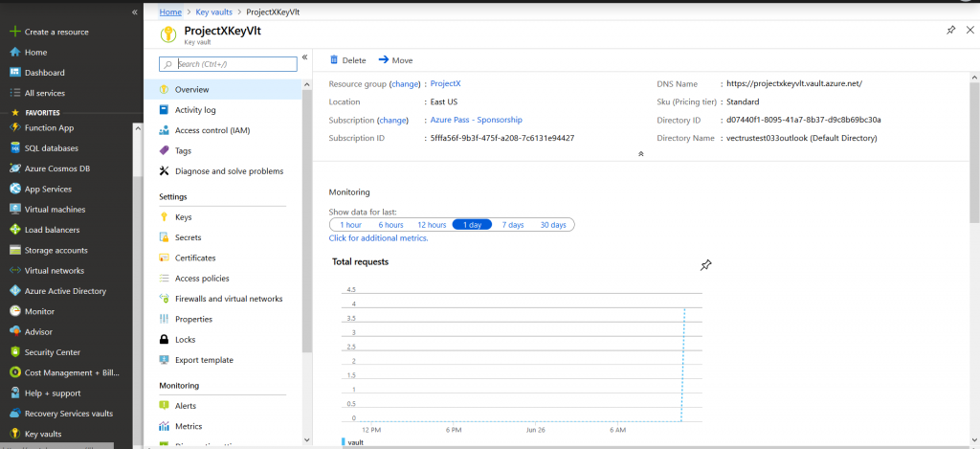Open Function App from favorites
The width and height of the screenshot is (980, 449).
50,127
